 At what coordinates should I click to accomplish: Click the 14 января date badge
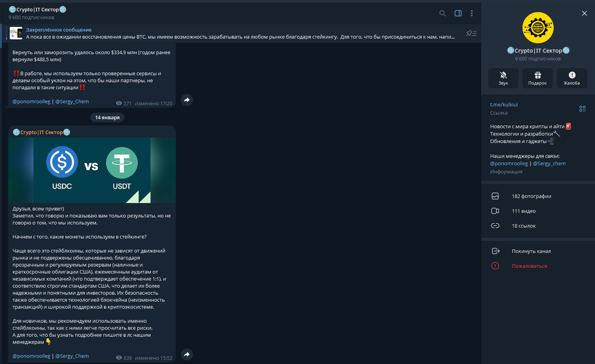pos(108,117)
